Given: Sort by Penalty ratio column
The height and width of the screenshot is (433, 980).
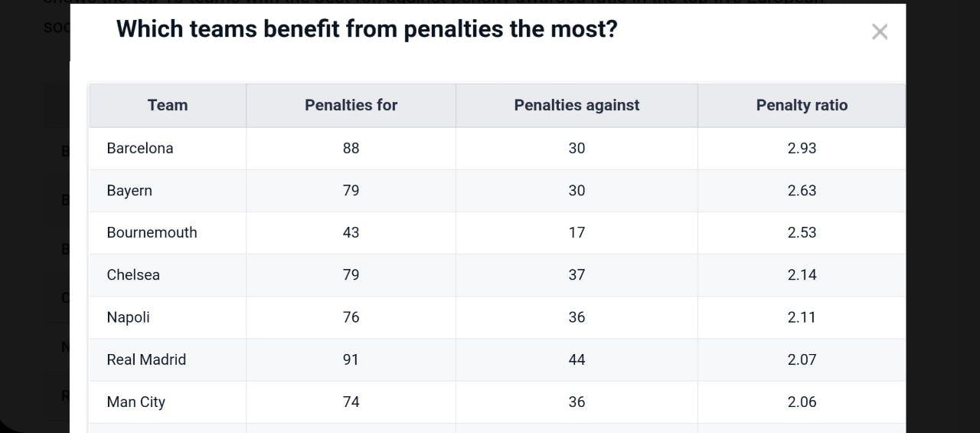Looking at the screenshot, I should (802, 106).
